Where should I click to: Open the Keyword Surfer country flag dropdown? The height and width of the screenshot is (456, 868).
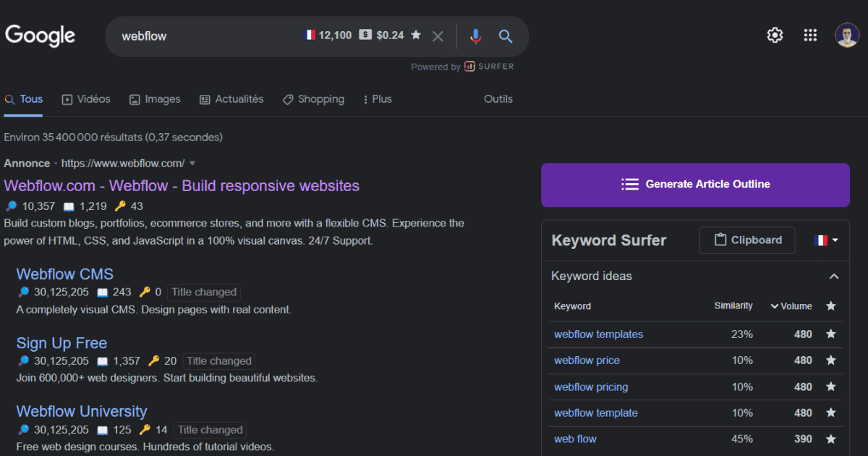click(827, 240)
